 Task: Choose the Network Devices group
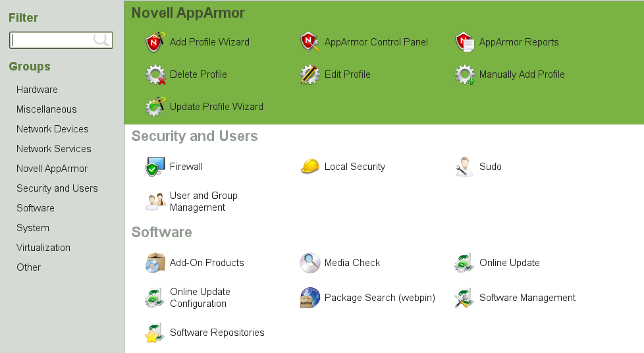52,129
